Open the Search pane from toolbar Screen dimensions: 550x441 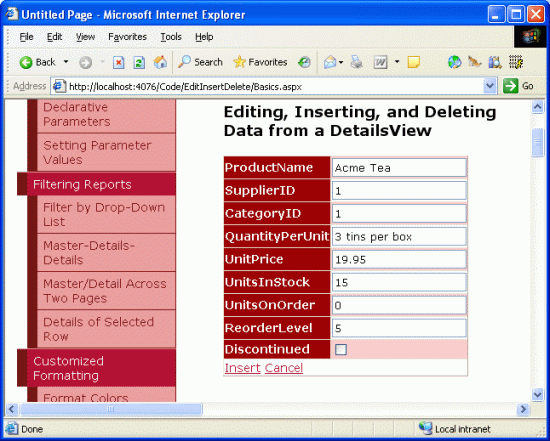[200, 62]
